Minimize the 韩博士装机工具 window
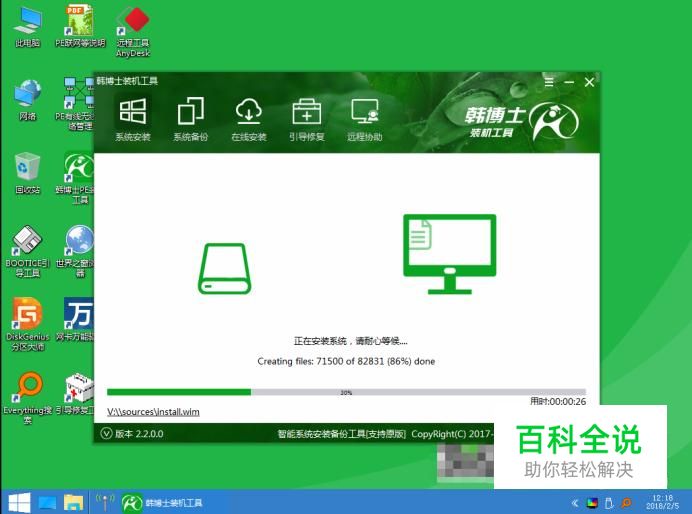Image resolution: width=692 pixels, height=514 pixels. (569, 82)
